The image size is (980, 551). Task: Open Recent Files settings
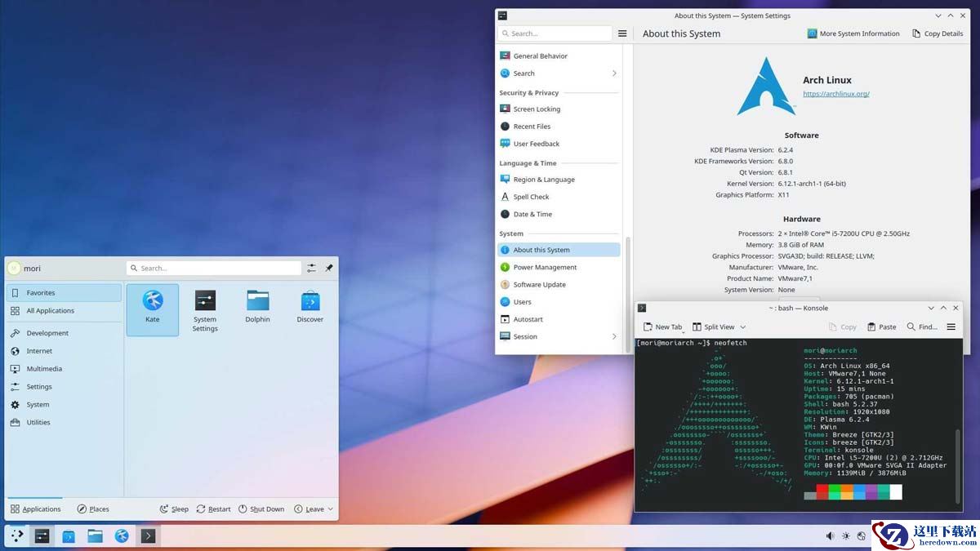[559, 127]
